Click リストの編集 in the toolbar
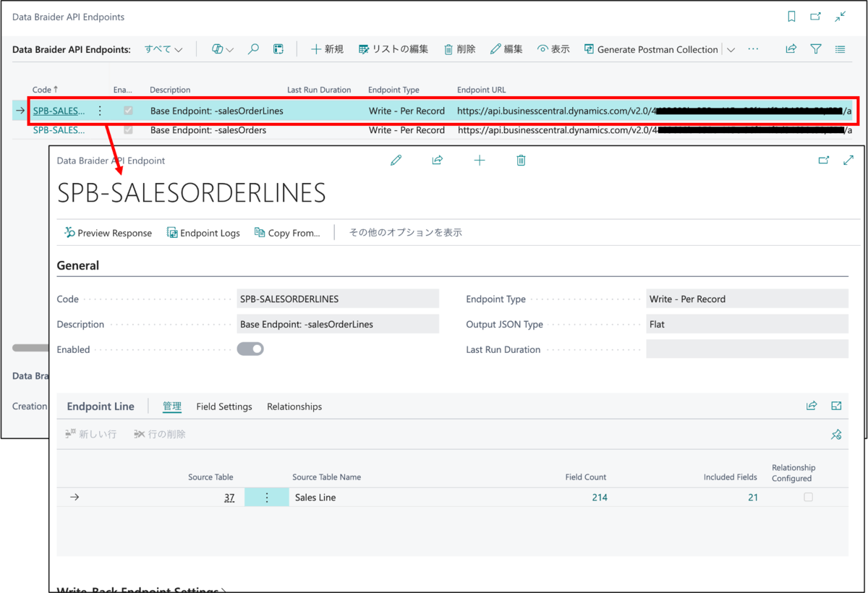This screenshot has height=593, width=868. (x=393, y=49)
